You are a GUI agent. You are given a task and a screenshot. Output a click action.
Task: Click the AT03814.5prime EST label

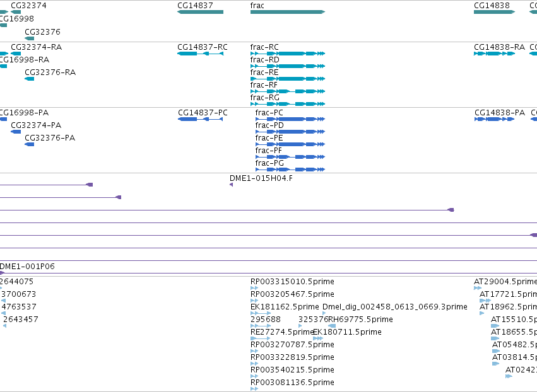514,357
